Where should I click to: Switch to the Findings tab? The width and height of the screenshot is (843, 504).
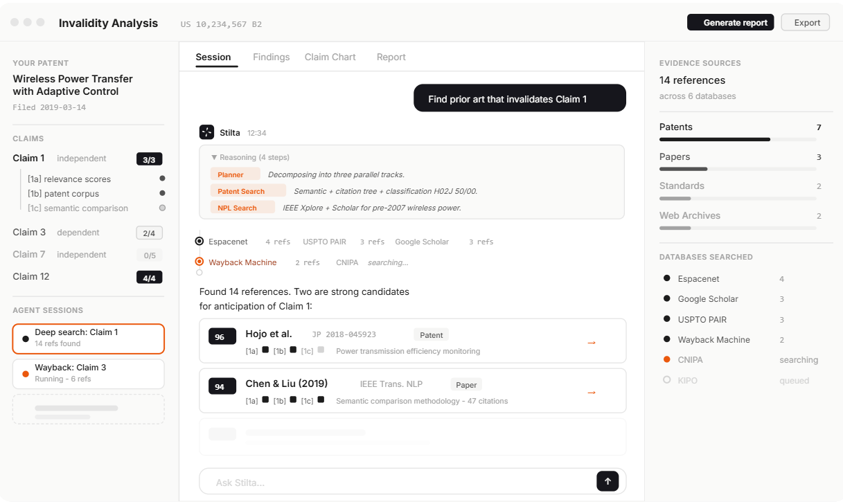(x=271, y=57)
